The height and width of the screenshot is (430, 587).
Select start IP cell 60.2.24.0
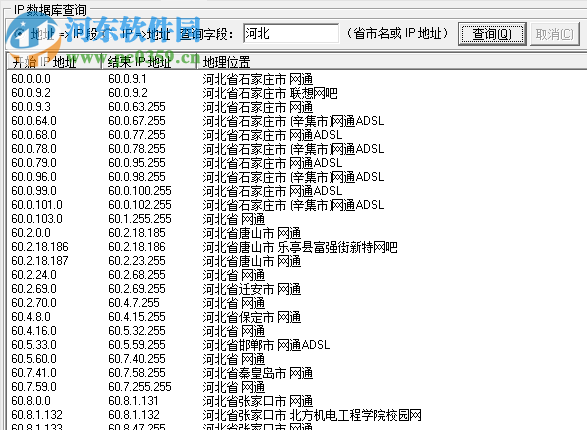(x=34, y=275)
